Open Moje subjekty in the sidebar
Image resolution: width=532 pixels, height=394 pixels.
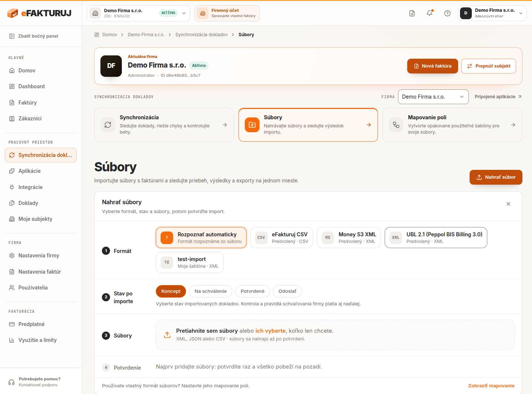pos(41,219)
